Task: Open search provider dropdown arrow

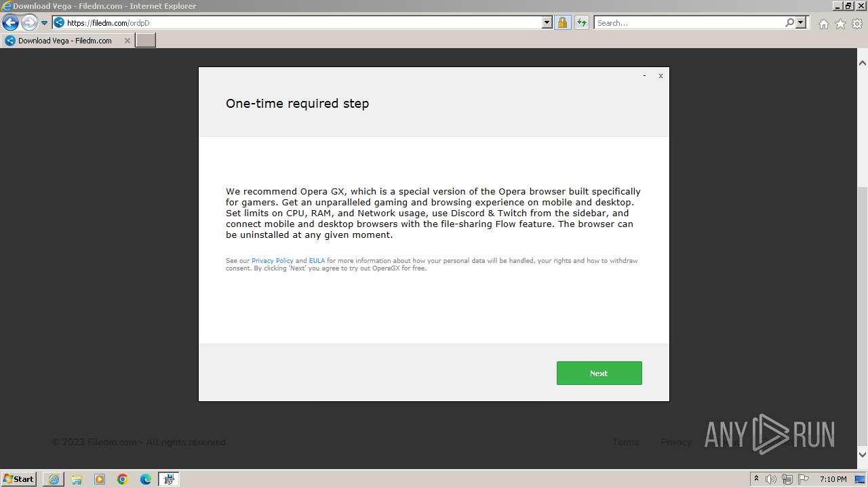Action: [x=801, y=23]
